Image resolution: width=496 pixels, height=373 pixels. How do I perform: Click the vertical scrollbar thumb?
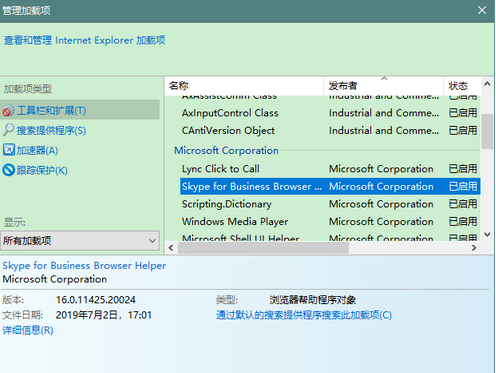coord(487,132)
